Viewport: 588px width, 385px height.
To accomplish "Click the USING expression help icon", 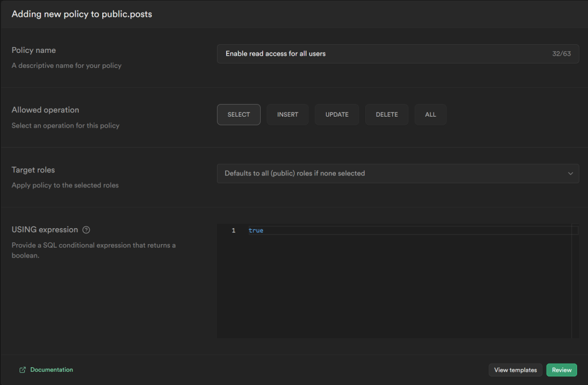I will pos(86,230).
